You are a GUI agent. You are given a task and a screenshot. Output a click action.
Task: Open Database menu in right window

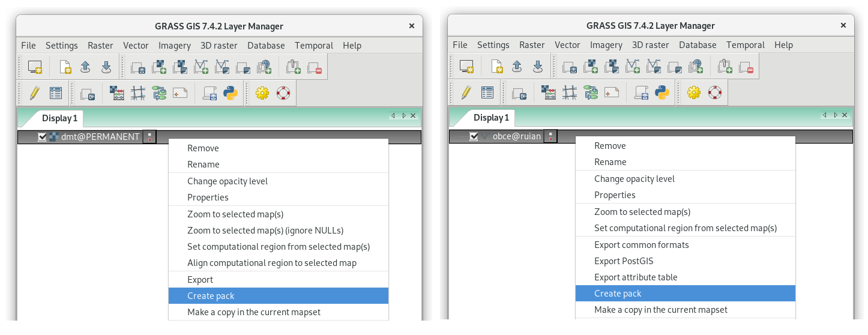(x=698, y=45)
